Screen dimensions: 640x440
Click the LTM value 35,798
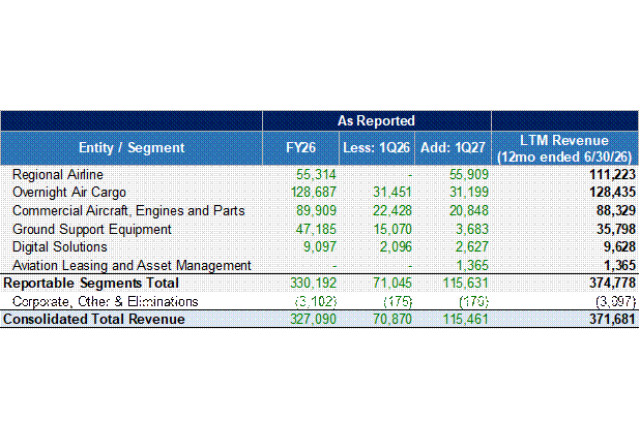point(616,229)
